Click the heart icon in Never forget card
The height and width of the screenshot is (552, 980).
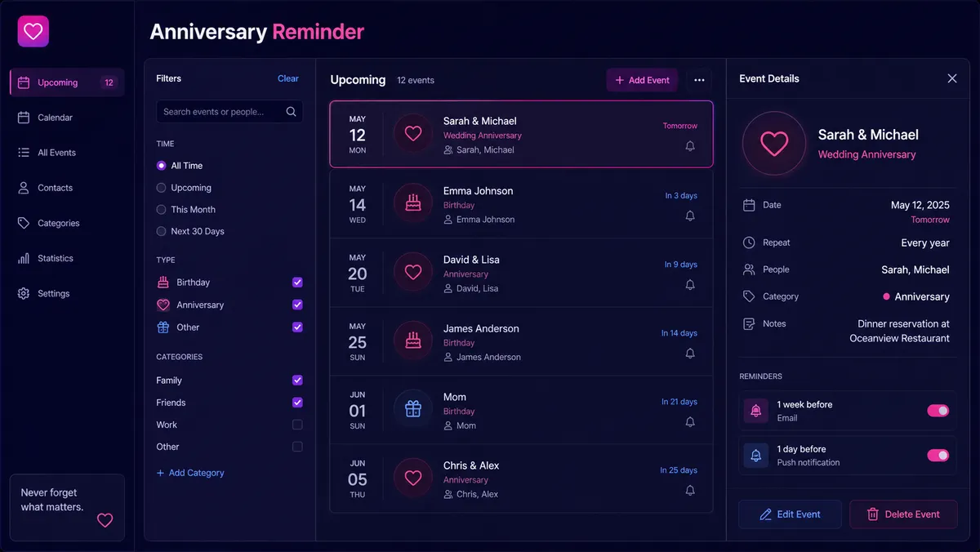(x=105, y=520)
